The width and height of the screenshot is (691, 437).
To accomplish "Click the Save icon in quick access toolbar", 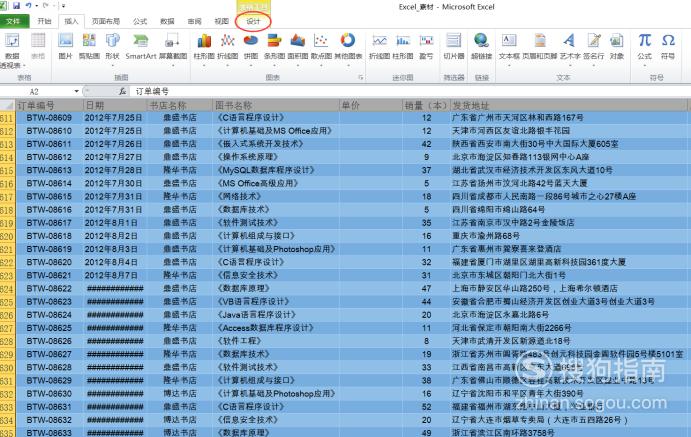I will tap(17, 6).
